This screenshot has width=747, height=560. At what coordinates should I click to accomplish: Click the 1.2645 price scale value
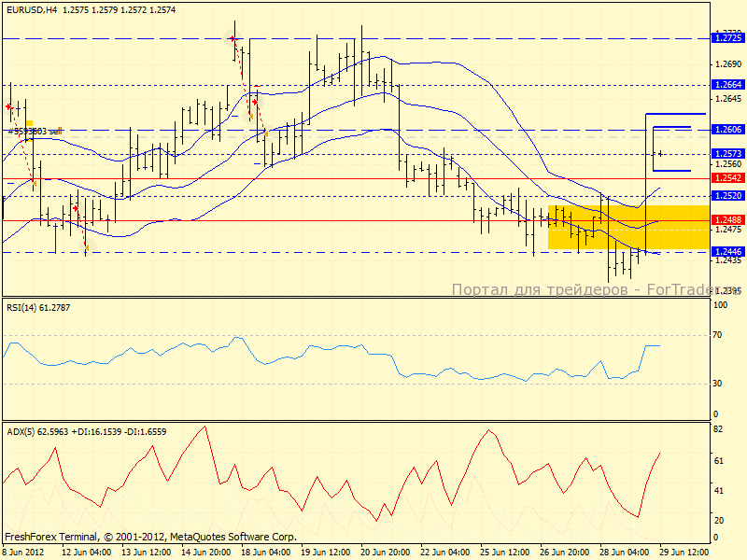728,99
